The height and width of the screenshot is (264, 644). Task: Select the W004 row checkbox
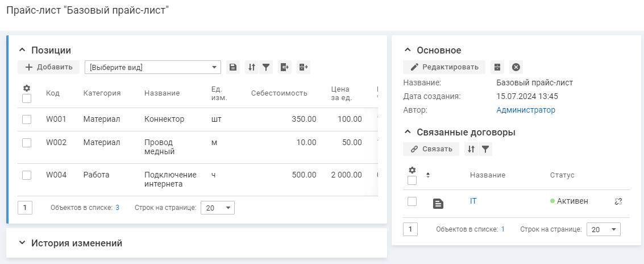point(27,175)
